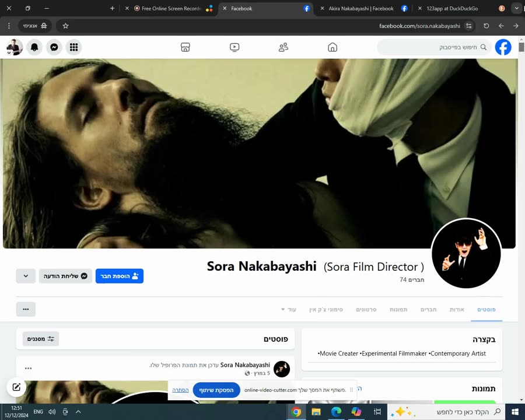Click שליחת הודעה (Send message) button
This screenshot has width=525, height=420.
point(65,276)
